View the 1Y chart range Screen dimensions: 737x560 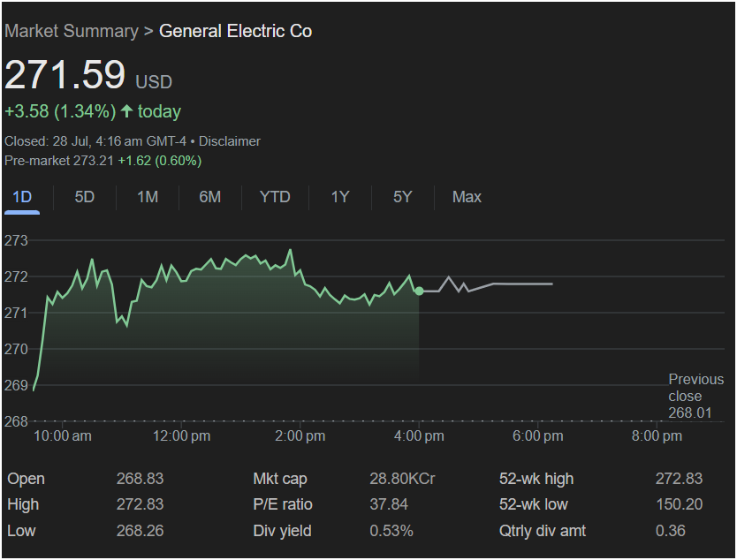340,197
